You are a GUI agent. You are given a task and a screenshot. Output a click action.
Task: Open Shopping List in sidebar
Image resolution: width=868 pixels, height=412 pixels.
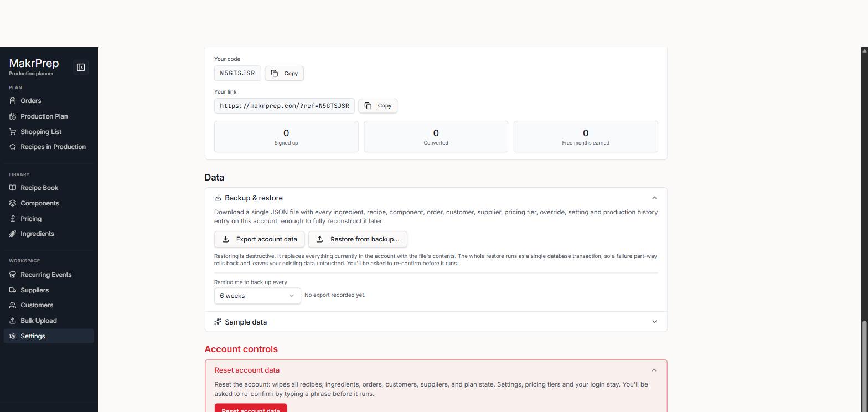49,132
